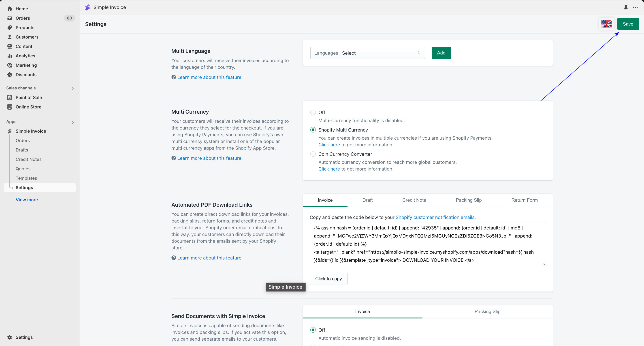Click the pin icon in app header
Image resolution: width=644 pixels, height=346 pixels.
626,7
